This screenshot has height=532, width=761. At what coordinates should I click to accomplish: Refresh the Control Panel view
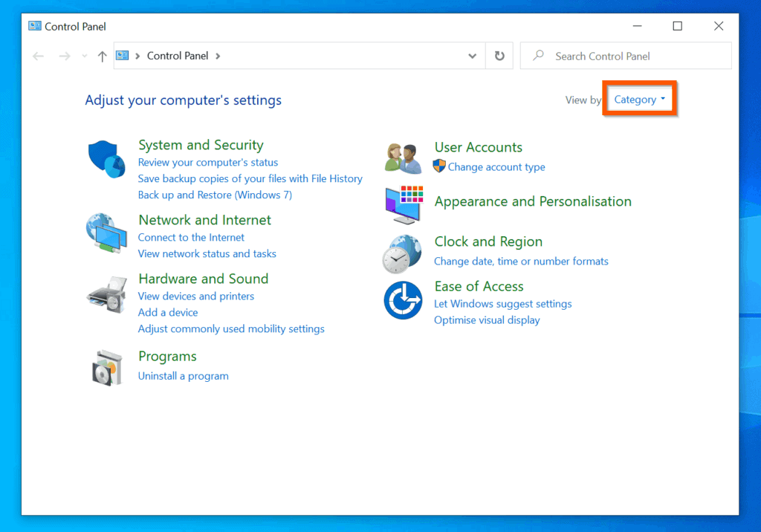click(x=499, y=56)
